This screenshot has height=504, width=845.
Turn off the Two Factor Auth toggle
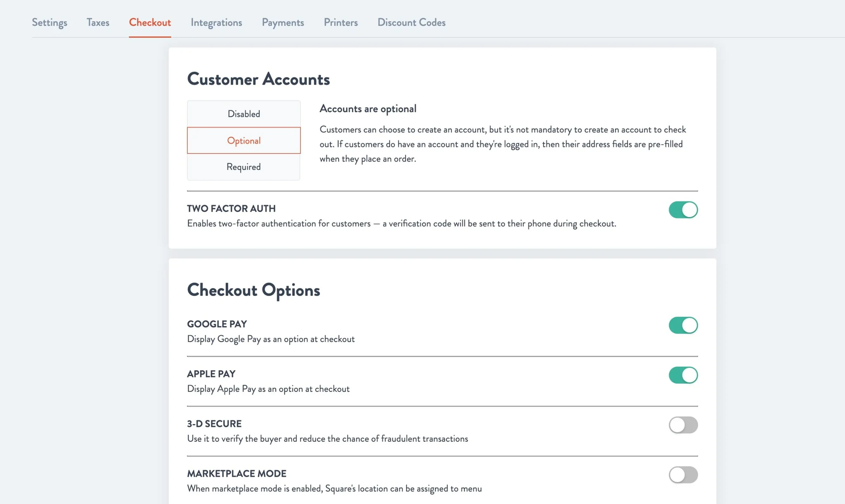tap(683, 210)
